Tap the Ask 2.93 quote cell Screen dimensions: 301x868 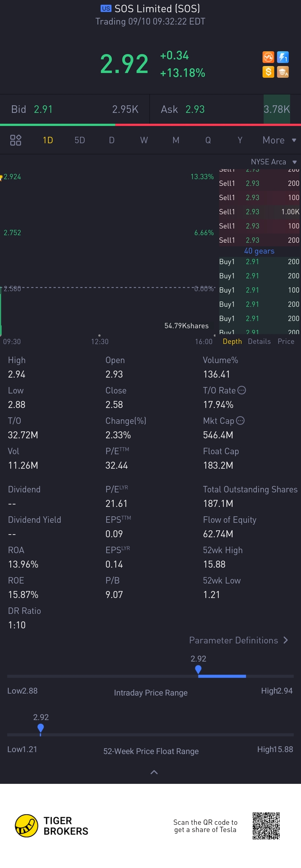225,109
